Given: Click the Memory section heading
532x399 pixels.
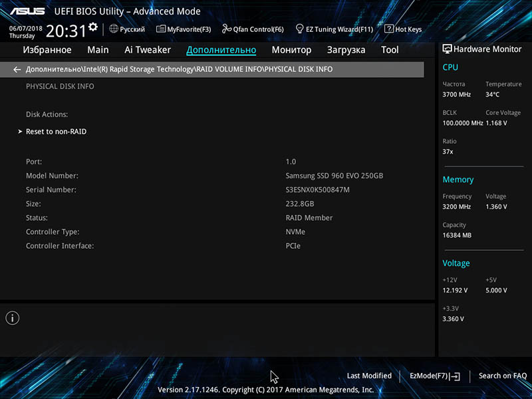Looking at the screenshot, I should 458,180.
